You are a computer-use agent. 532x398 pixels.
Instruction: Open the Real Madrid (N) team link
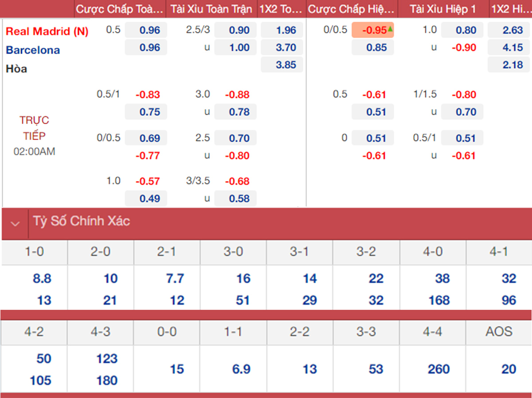[x=47, y=31]
